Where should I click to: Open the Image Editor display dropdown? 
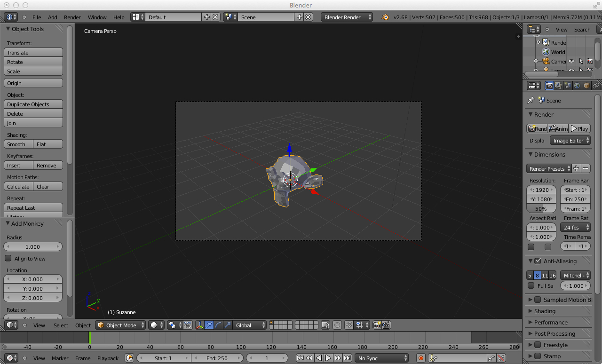tap(570, 140)
